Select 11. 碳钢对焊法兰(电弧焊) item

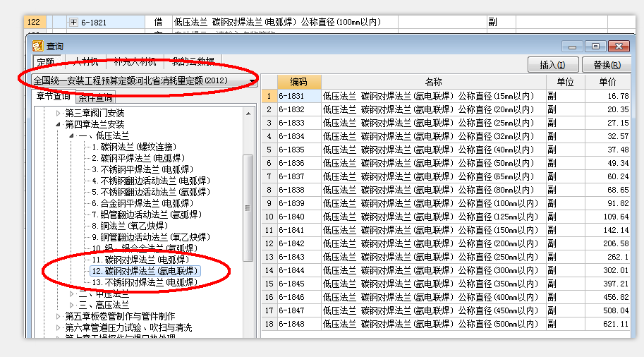140,260
